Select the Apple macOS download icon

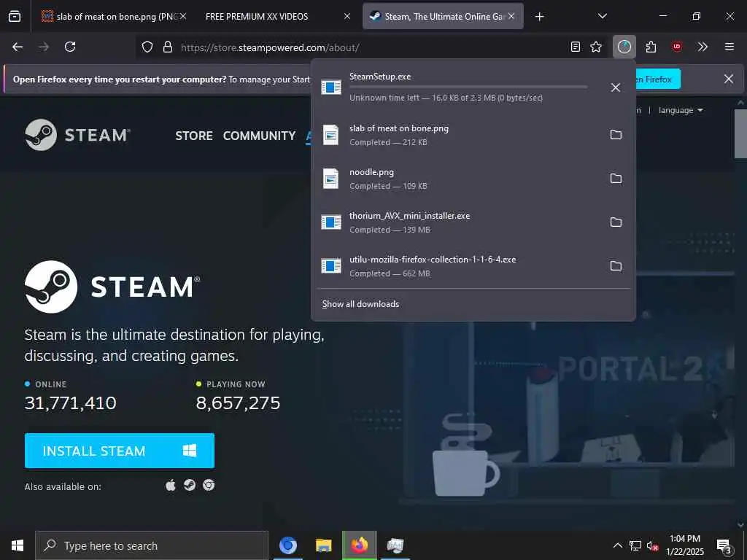click(x=171, y=485)
